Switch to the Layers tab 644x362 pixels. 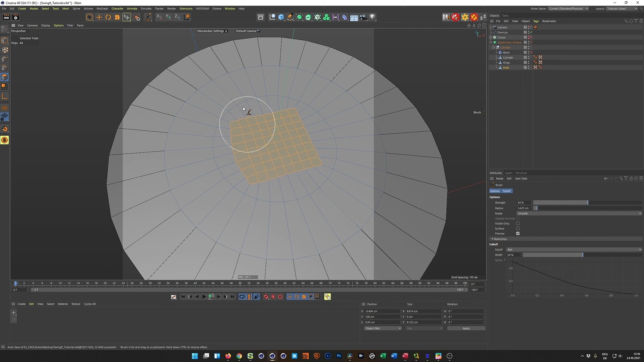pos(508,173)
